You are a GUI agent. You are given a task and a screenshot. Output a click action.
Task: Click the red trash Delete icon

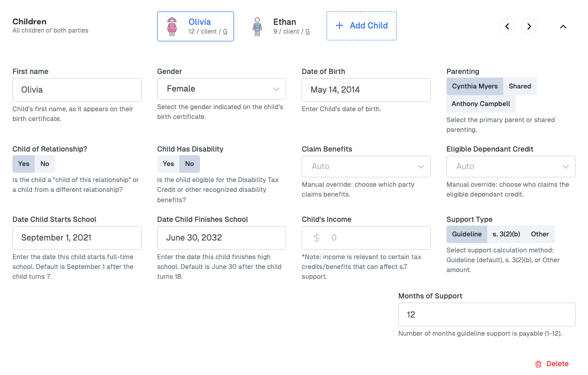point(538,364)
